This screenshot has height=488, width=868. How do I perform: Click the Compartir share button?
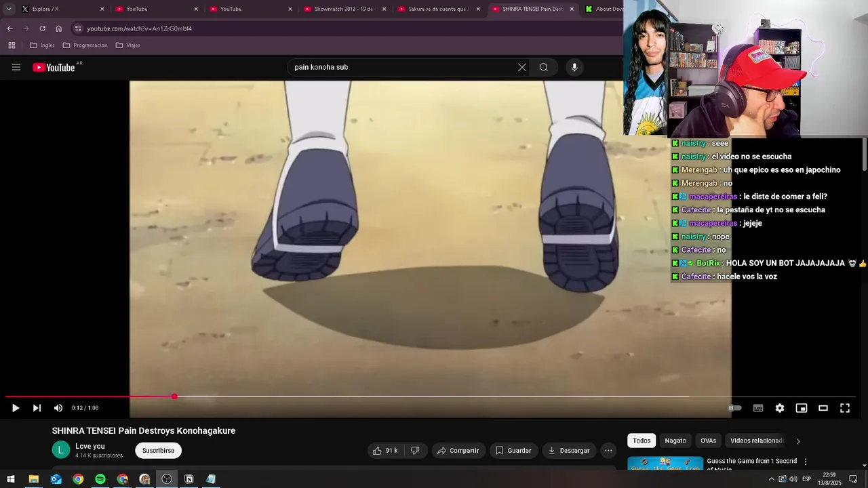[x=458, y=451]
